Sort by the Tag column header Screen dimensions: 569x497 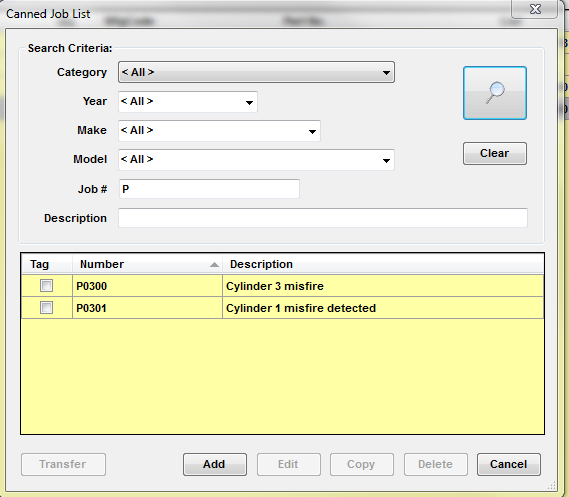47,264
